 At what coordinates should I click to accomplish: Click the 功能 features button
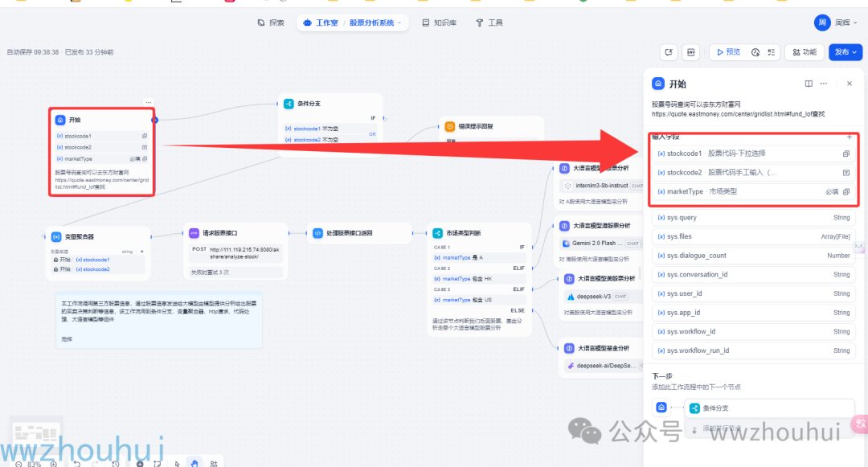coord(804,52)
